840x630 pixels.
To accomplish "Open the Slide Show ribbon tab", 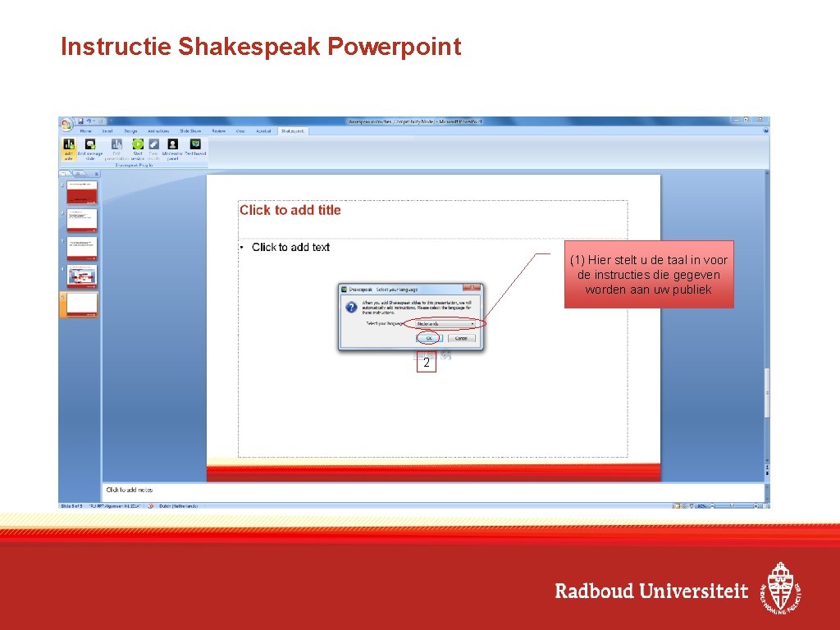I will coord(190,130).
